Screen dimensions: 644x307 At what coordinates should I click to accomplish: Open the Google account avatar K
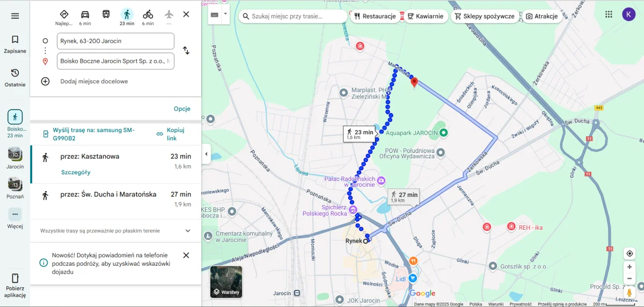point(629,14)
